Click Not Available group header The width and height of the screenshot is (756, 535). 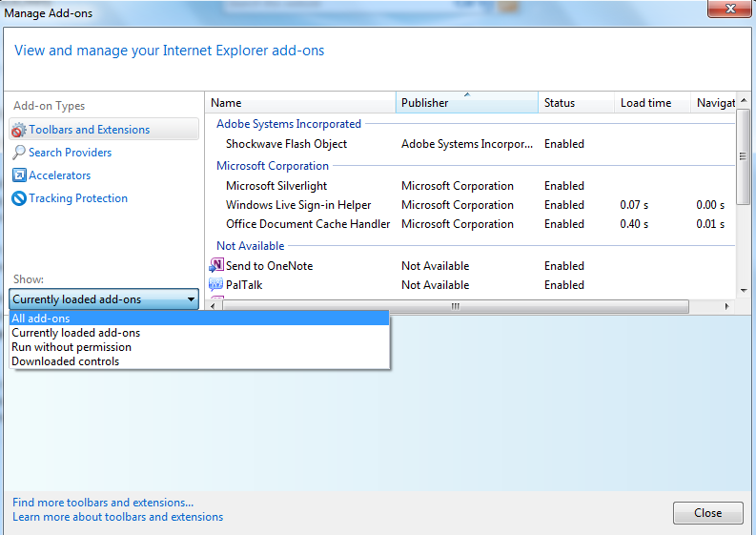pos(250,246)
